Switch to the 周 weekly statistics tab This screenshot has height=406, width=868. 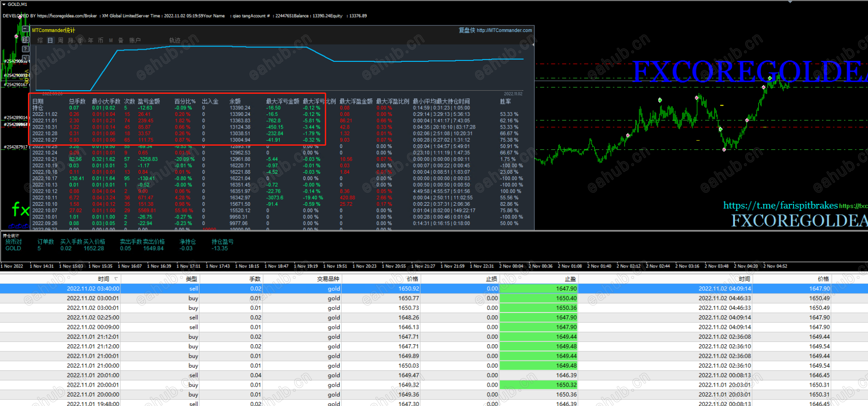[x=60, y=41]
